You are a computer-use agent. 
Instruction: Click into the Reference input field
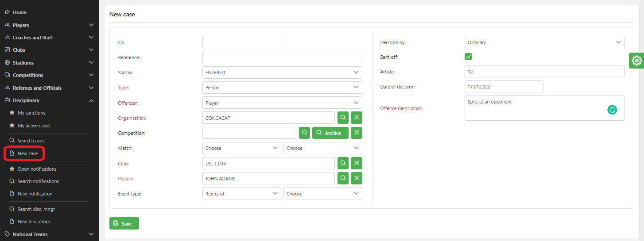pos(282,57)
